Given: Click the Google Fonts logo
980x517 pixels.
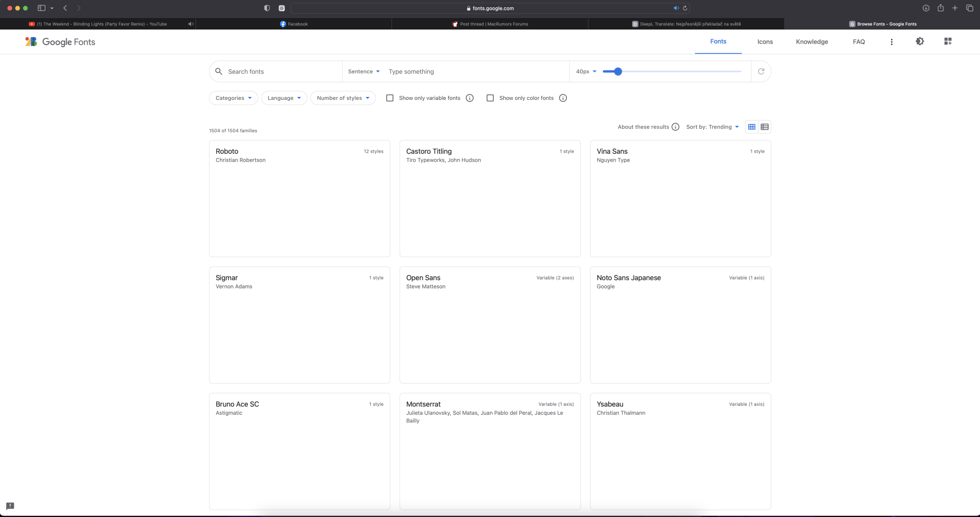Looking at the screenshot, I should 60,42.
